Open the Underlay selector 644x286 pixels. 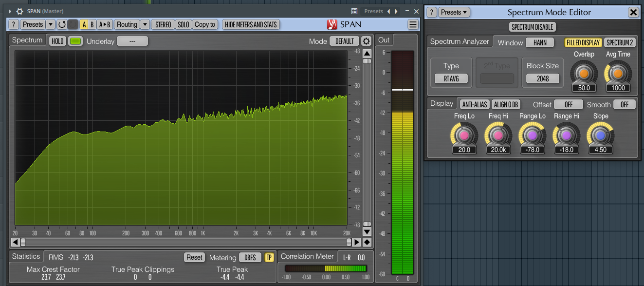click(132, 41)
